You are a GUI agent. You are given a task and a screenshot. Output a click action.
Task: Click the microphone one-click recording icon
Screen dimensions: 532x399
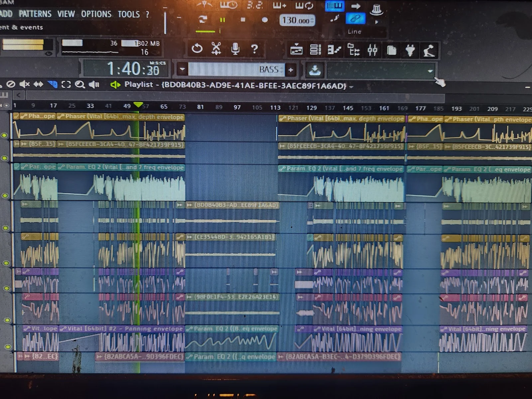[x=235, y=49]
